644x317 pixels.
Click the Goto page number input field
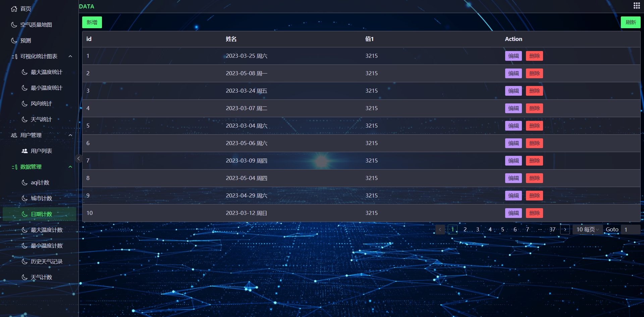[x=630, y=229]
